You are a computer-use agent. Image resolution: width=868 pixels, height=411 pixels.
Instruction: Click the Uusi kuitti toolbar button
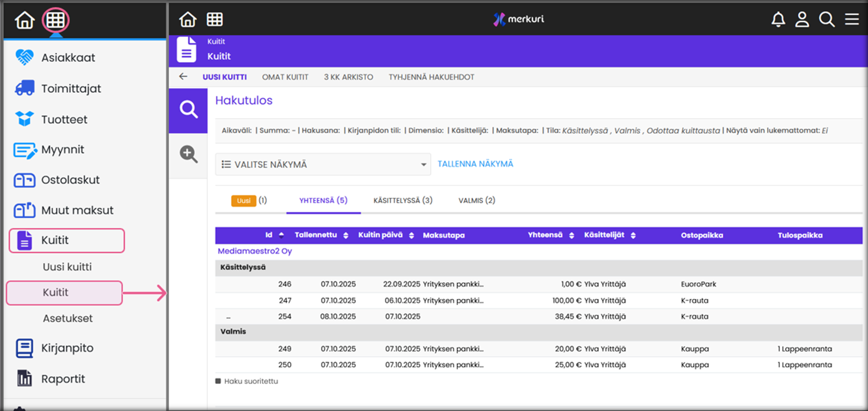224,77
